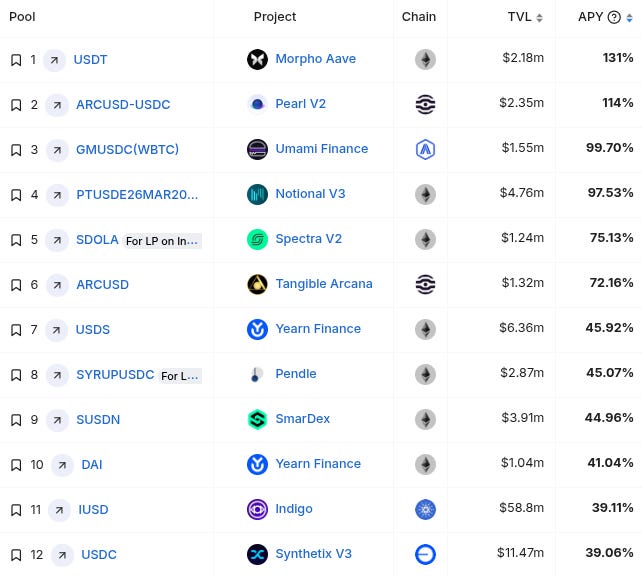Open external link arrow for SDOLA

coord(57,240)
